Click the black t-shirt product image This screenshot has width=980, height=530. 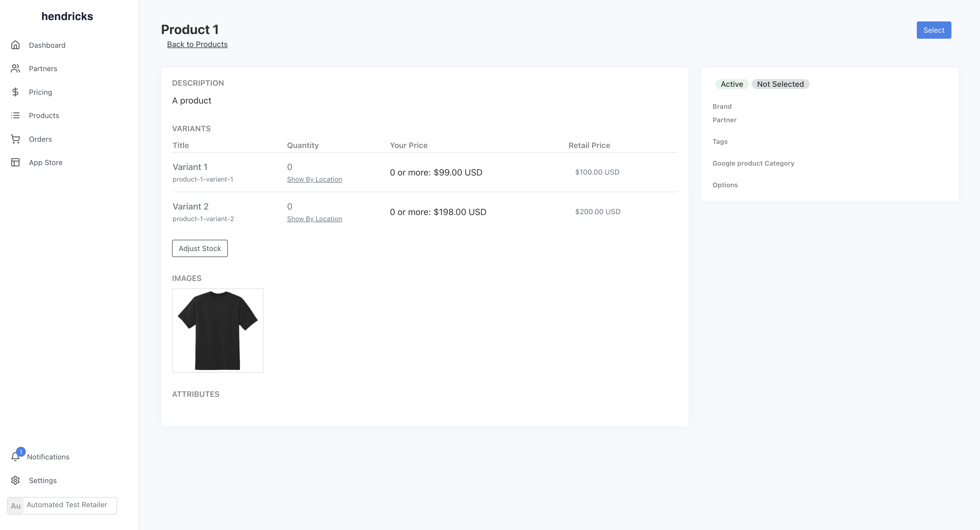point(218,330)
